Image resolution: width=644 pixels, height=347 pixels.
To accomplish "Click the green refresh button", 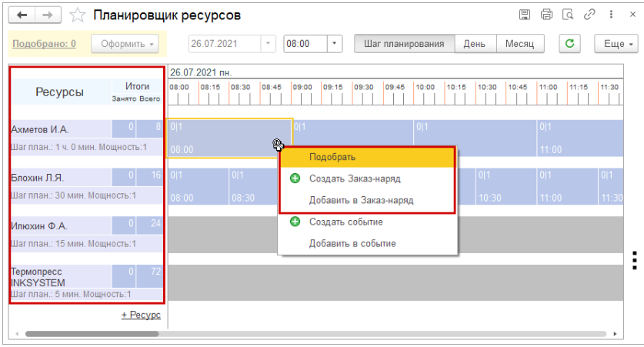I will 569,44.
